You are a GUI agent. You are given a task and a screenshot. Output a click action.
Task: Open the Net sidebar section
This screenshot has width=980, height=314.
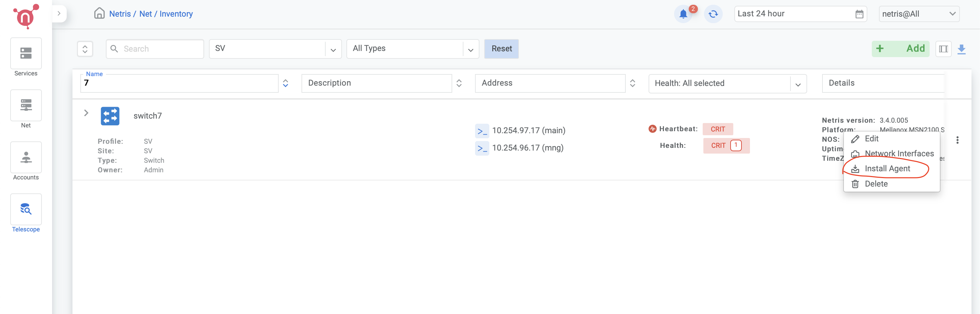(x=26, y=106)
